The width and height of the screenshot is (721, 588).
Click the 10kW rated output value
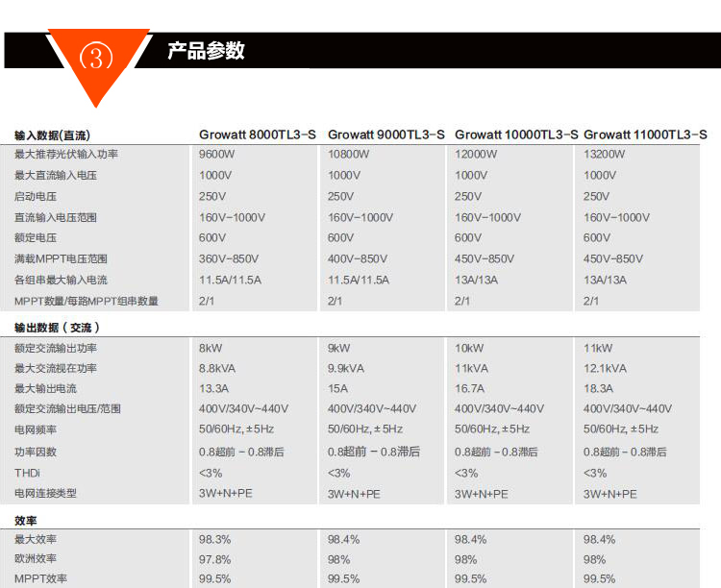pyautogui.click(x=469, y=348)
